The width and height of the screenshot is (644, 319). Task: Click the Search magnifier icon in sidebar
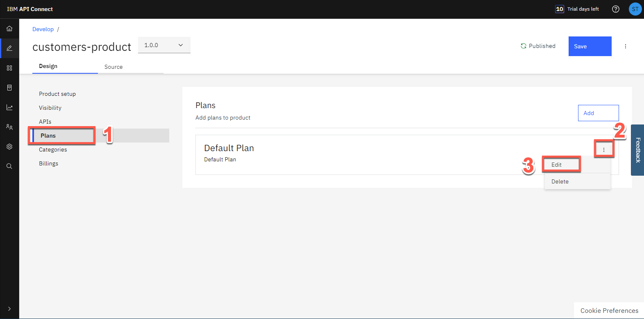coord(9,166)
